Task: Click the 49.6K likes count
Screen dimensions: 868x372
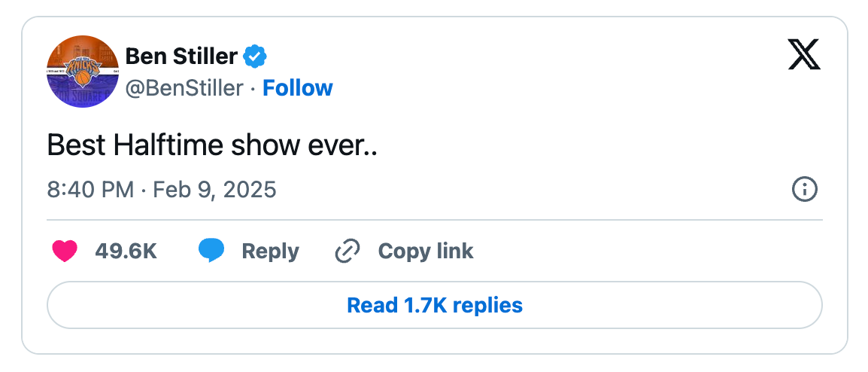Action: point(126,251)
